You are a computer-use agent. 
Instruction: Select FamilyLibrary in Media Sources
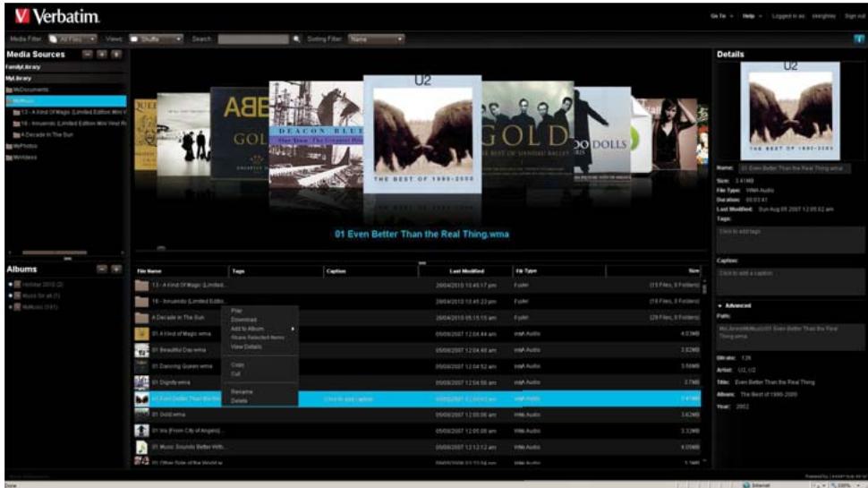(x=23, y=67)
